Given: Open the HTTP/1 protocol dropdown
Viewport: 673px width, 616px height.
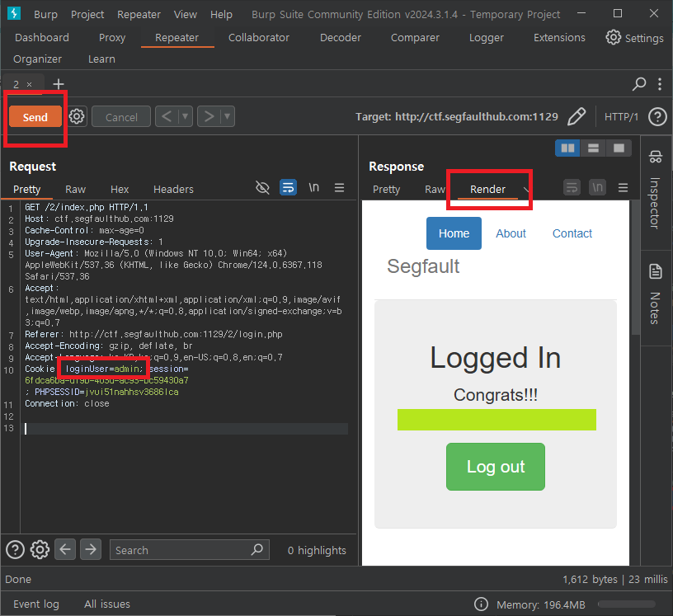Looking at the screenshot, I should click(x=622, y=116).
